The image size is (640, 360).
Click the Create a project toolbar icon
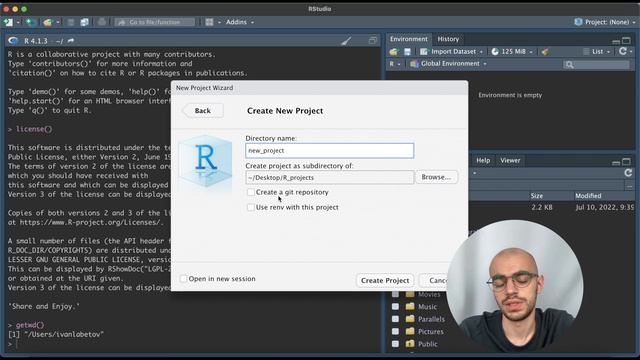(x=30, y=22)
